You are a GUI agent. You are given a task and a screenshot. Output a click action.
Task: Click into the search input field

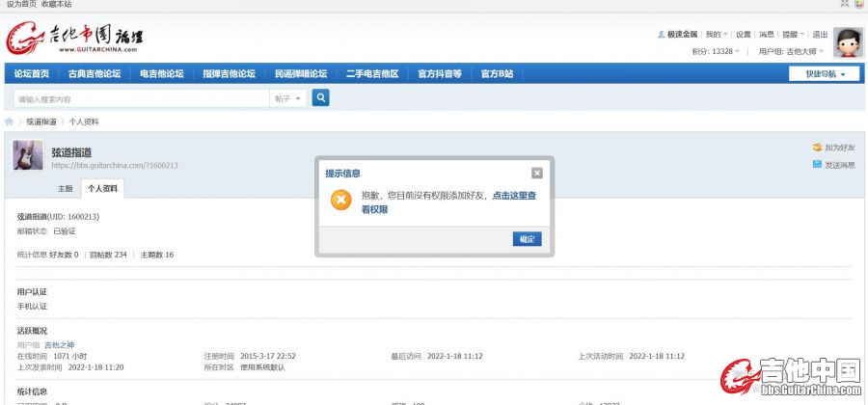tap(140, 98)
